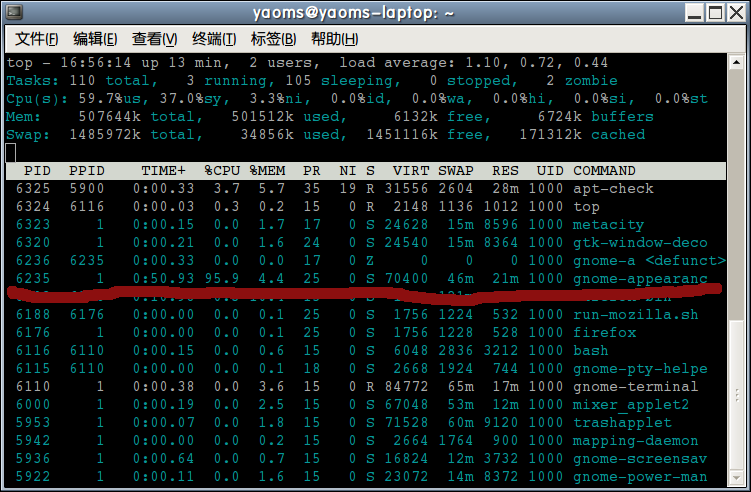Click the COMMAND column header
Screen dimensions: 751x492
[604, 171]
